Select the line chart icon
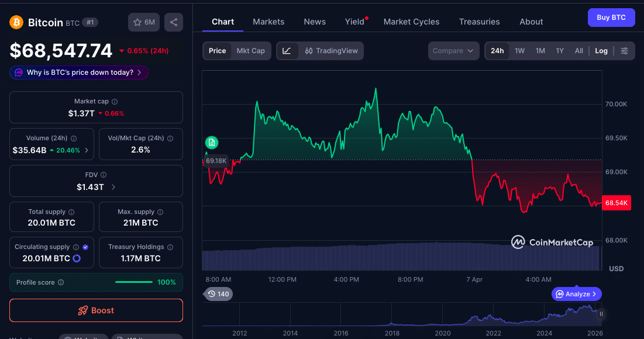Viewport: 644px width, 339px height. coord(286,51)
